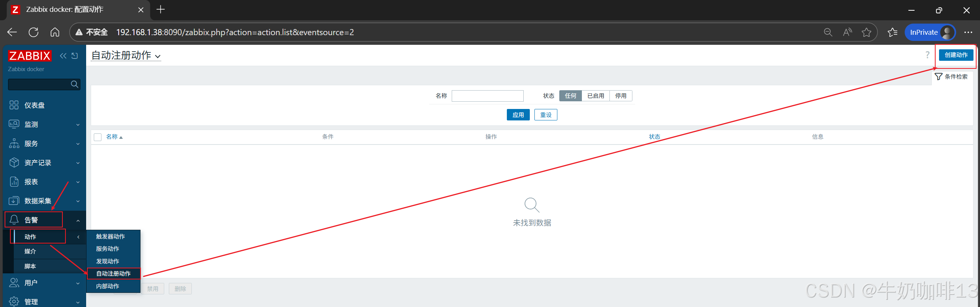Screen dimensions: 980x307
Task: Close the Zabbix docker browser tab
Action: [x=141, y=10]
